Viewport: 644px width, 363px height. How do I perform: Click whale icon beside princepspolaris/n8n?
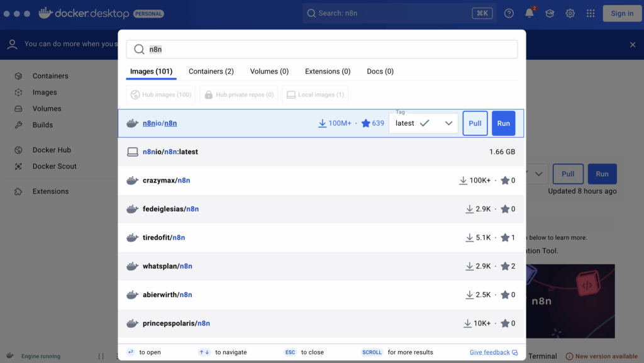click(132, 323)
